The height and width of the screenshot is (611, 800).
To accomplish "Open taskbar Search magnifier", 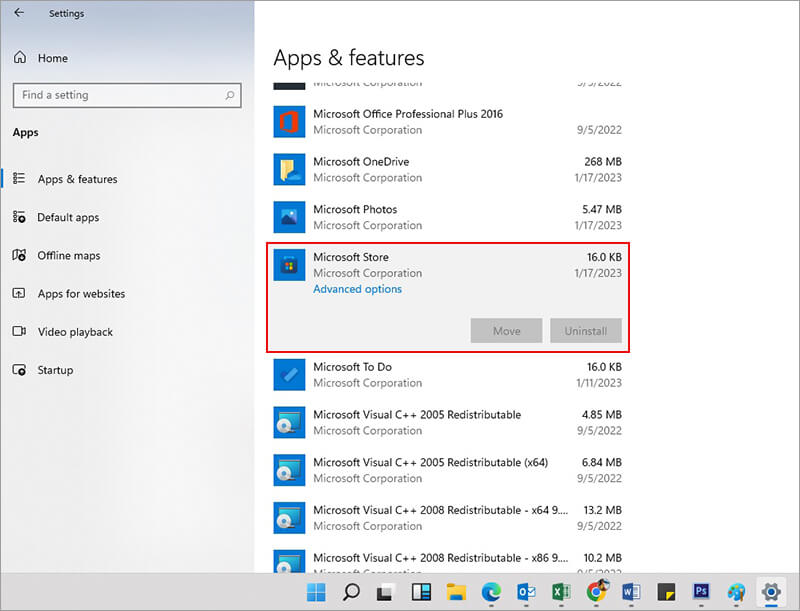I will click(x=351, y=592).
